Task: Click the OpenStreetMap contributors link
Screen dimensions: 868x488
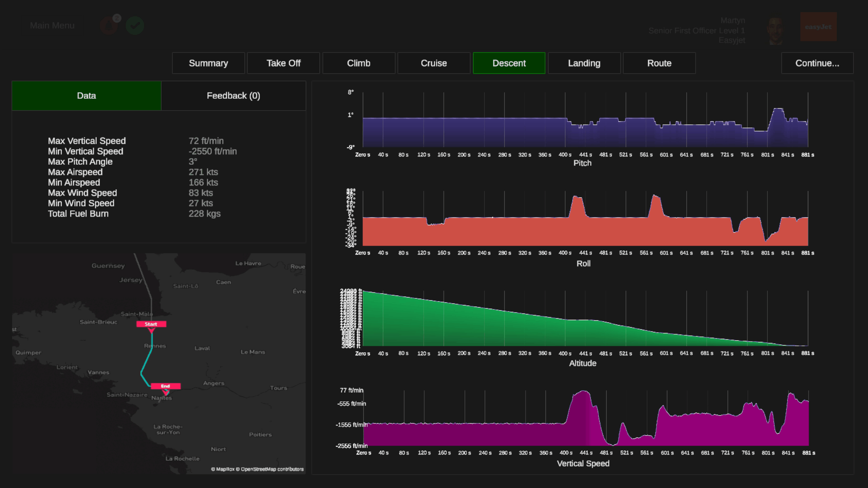Action: point(272,469)
